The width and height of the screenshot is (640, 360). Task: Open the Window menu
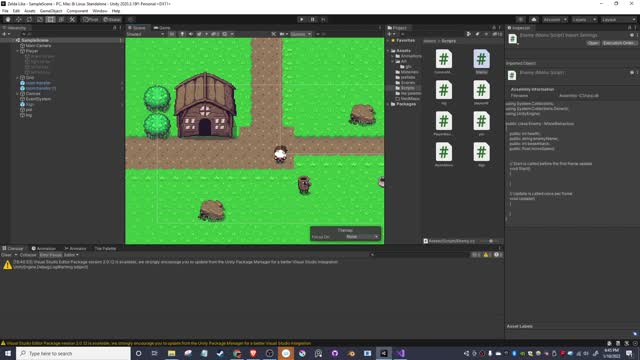(100, 11)
